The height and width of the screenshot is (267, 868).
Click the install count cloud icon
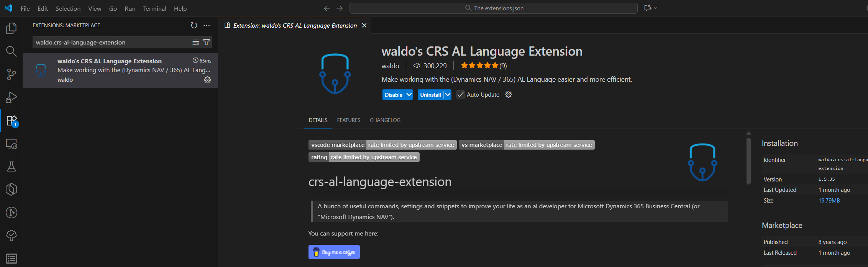click(x=417, y=66)
